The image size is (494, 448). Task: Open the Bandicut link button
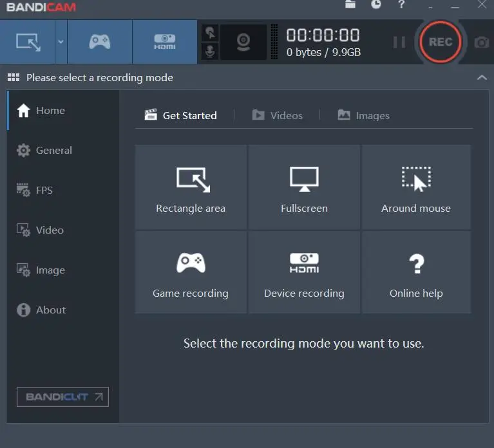(62, 397)
